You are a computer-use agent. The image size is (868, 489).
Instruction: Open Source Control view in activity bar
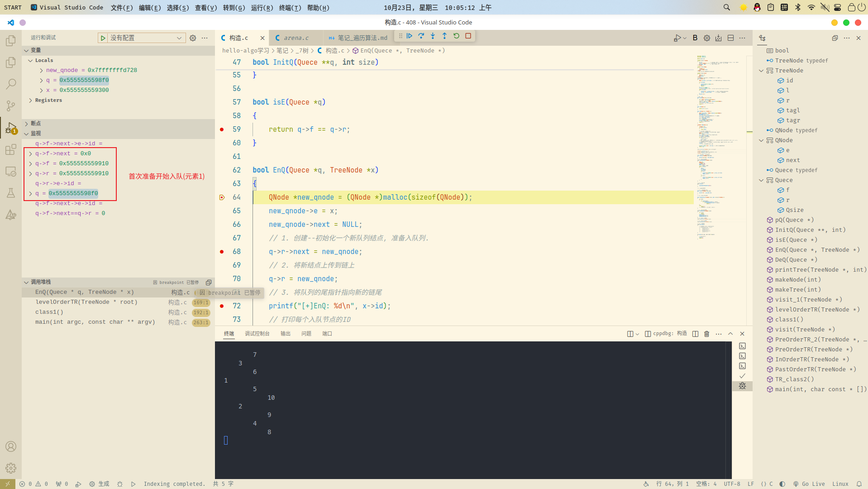[11, 106]
